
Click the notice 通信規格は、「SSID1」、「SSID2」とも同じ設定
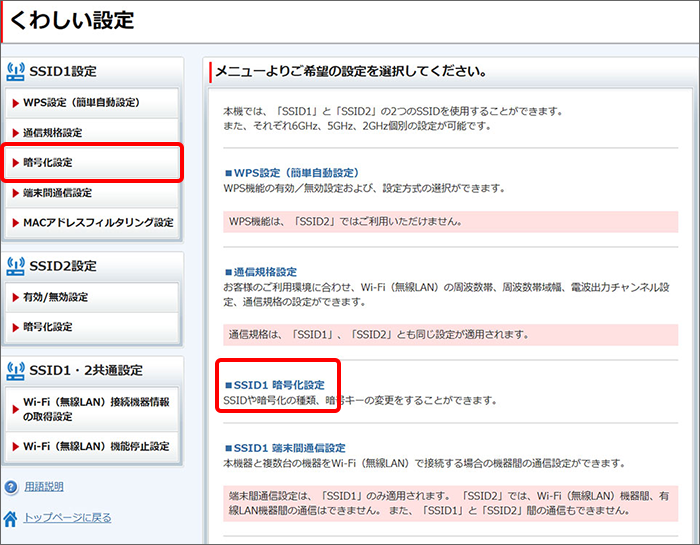(x=450, y=334)
